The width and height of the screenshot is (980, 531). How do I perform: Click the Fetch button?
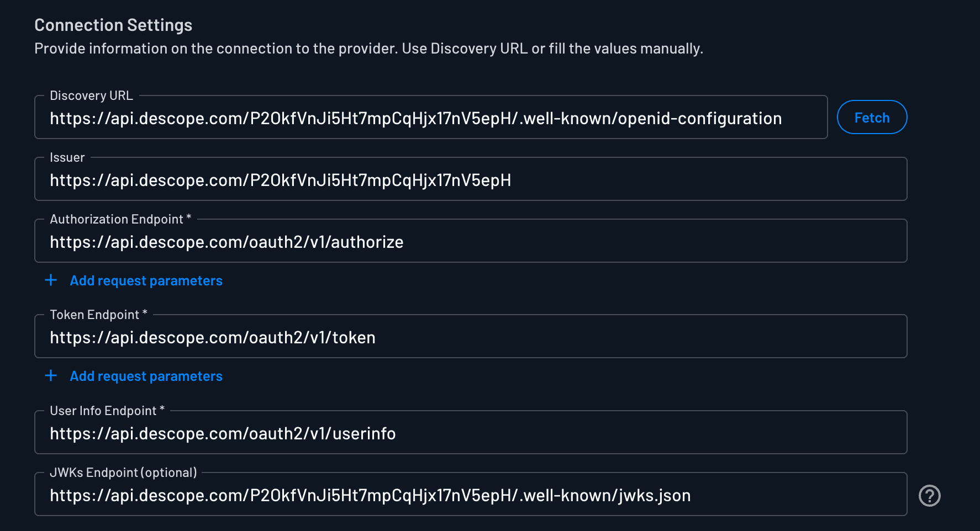click(x=872, y=117)
